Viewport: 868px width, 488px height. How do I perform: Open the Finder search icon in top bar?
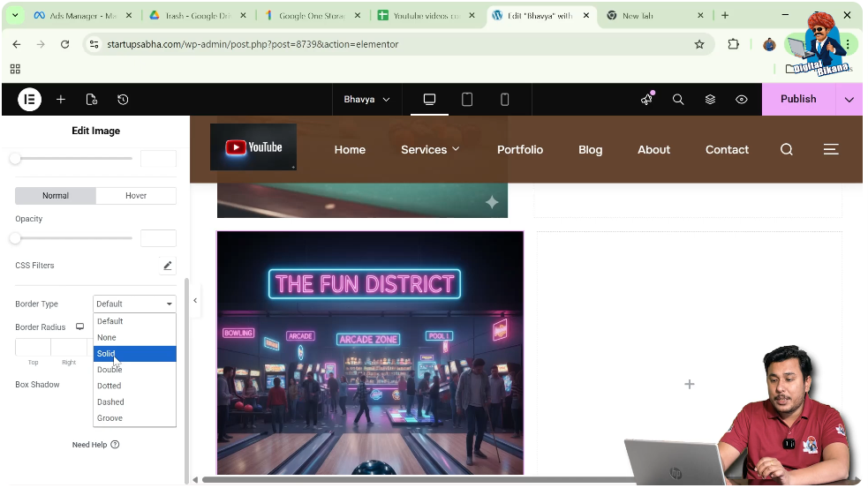pyautogui.click(x=678, y=100)
